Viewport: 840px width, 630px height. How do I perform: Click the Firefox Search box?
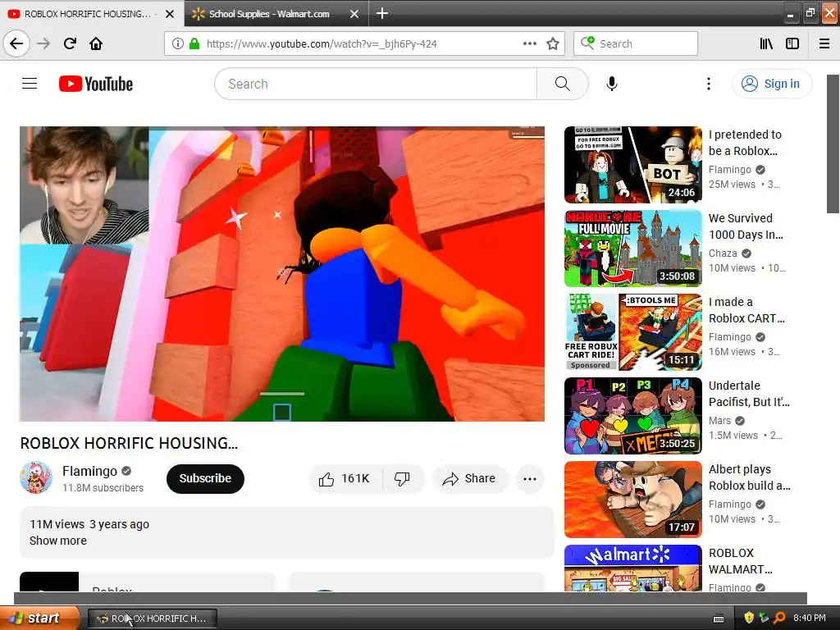click(x=636, y=44)
